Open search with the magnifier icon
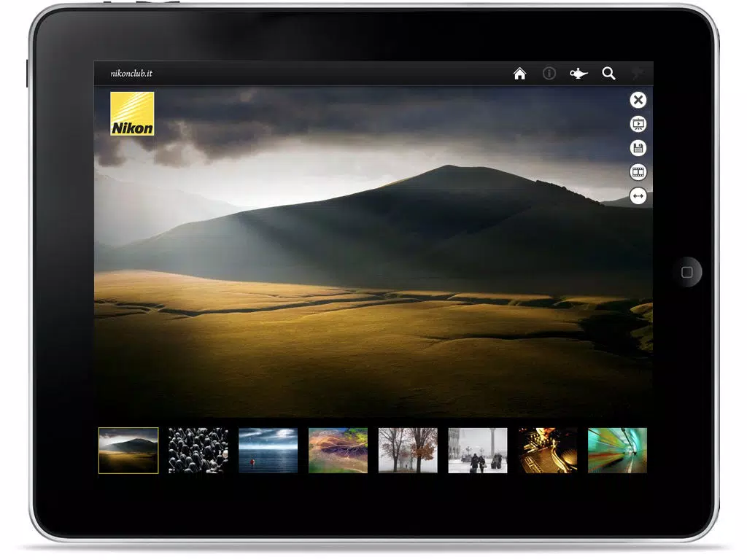Viewport: 747px width, 560px height. 608,74
